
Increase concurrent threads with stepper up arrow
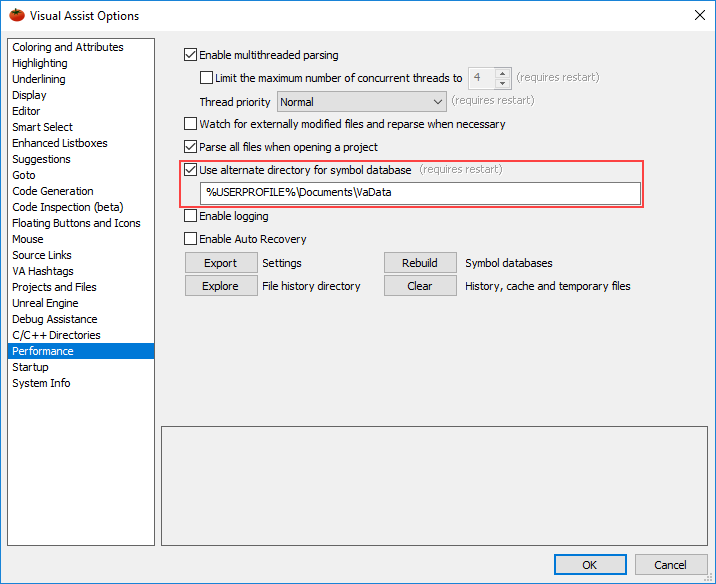[503, 73]
